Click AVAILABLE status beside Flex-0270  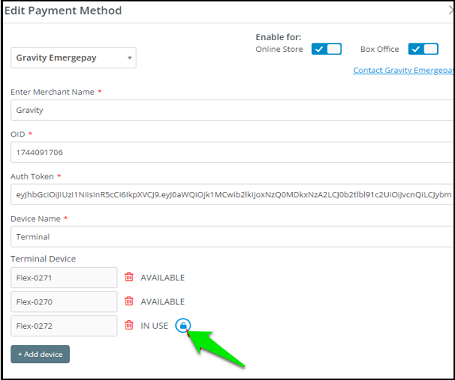tap(163, 302)
